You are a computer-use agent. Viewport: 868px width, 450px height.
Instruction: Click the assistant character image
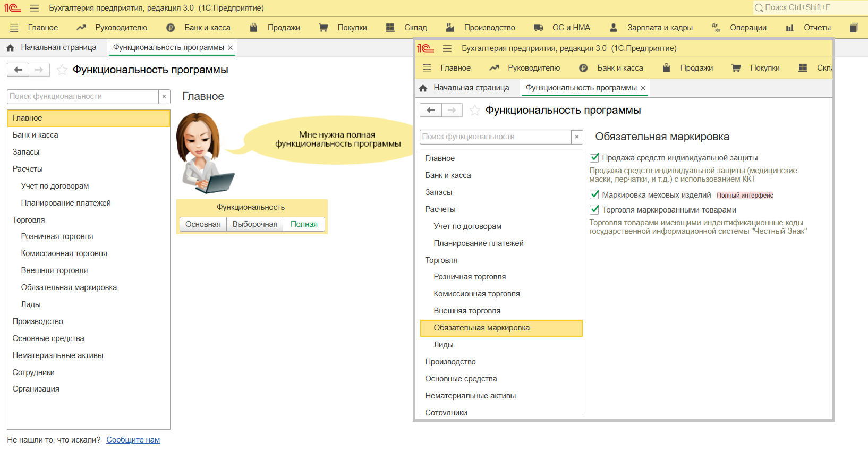205,153
